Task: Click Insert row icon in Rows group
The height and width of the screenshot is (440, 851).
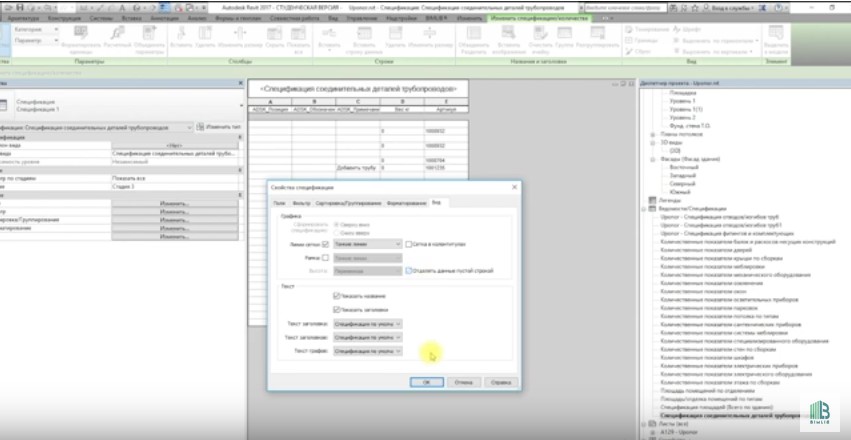Action: 329,34
